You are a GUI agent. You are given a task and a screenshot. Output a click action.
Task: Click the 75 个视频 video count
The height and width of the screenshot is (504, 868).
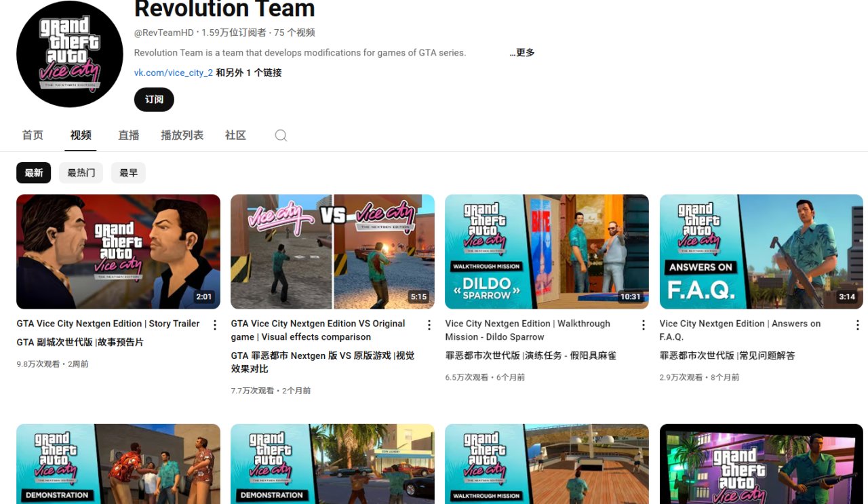click(x=294, y=33)
